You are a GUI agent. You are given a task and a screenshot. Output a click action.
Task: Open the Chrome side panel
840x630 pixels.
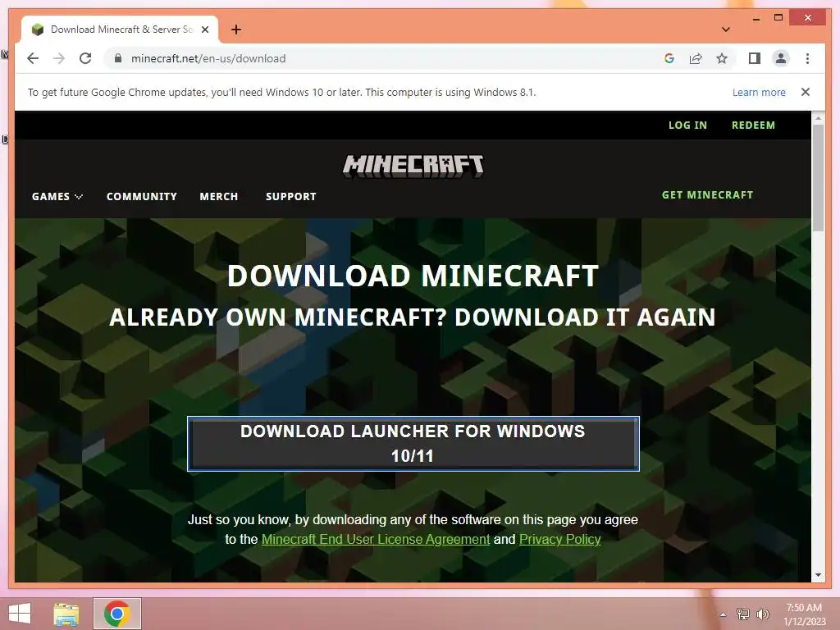coord(755,58)
